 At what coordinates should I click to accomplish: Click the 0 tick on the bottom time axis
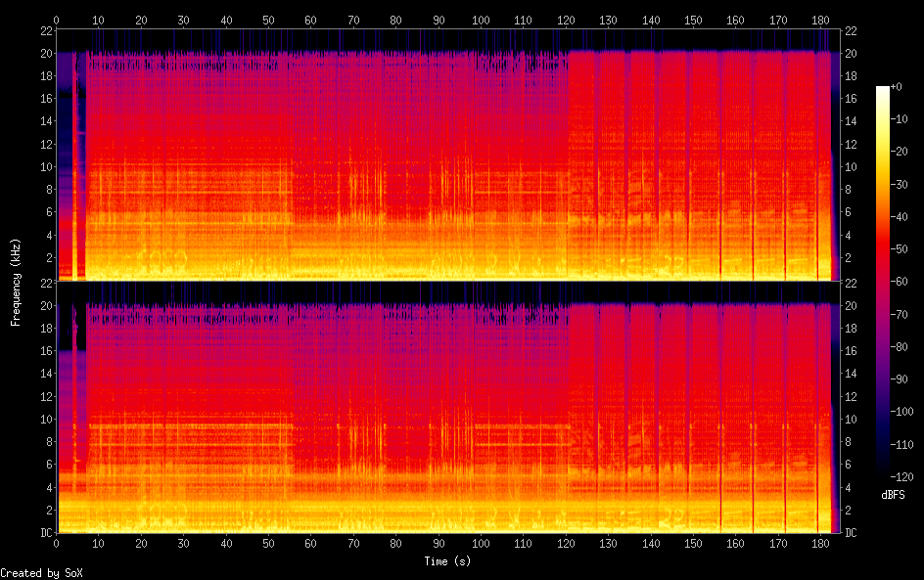pyautogui.click(x=57, y=543)
